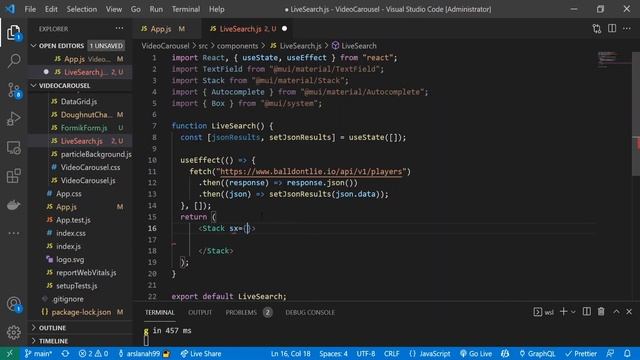This screenshot has height=360, width=640.
Task: Maximize the terminal panel size
Action: (616, 312)
